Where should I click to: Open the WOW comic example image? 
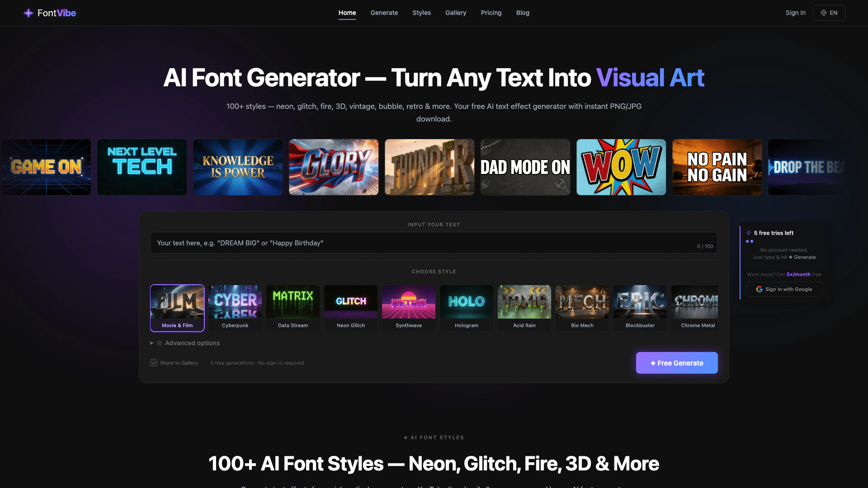coord(621,167)
